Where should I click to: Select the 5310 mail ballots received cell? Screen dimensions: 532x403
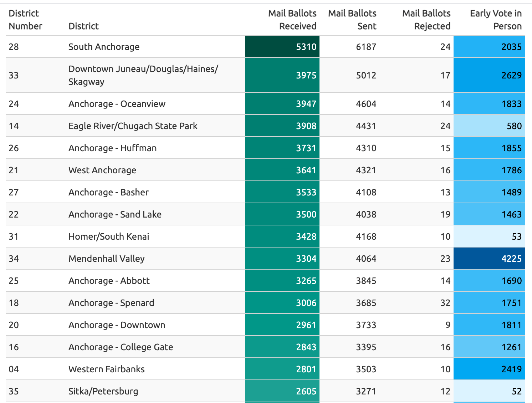[x=282, y=47]
